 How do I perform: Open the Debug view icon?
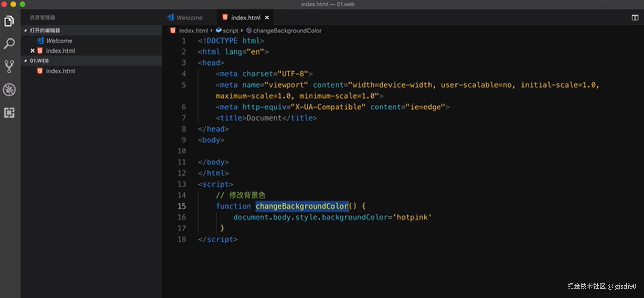tap(9, 90)
